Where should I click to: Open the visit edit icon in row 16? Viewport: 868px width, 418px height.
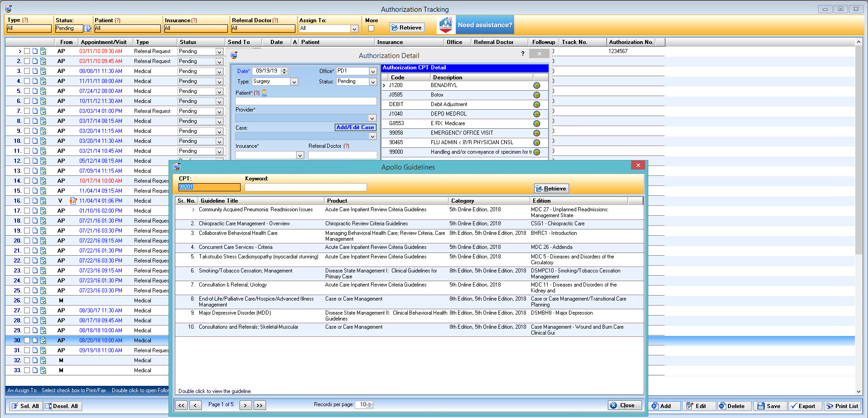click(73, 201)
